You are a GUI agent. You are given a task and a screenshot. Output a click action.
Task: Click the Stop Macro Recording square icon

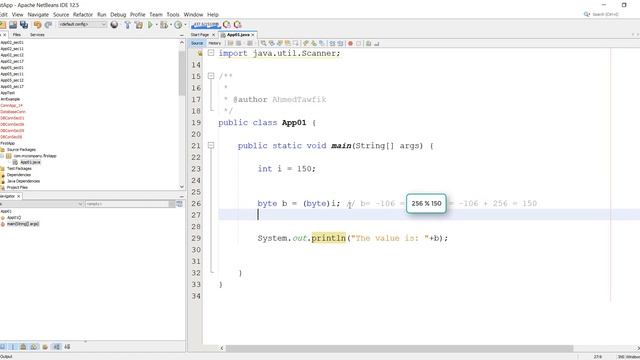tap(358, 43)
